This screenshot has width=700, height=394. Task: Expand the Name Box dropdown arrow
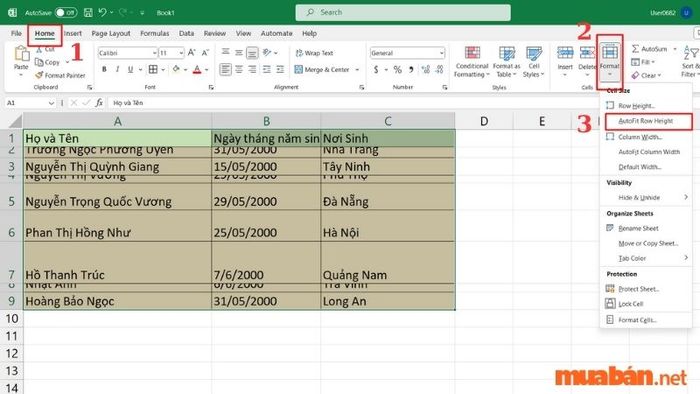point(51,103)
